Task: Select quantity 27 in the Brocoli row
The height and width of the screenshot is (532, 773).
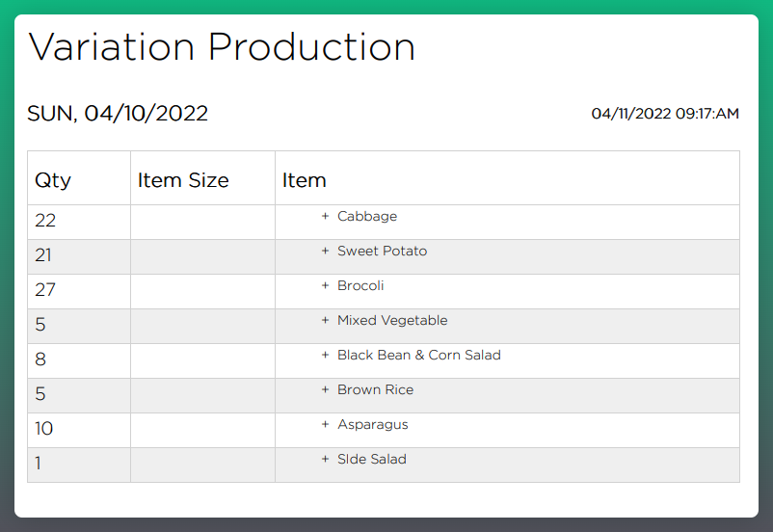Action: click(x=45, y=289)
